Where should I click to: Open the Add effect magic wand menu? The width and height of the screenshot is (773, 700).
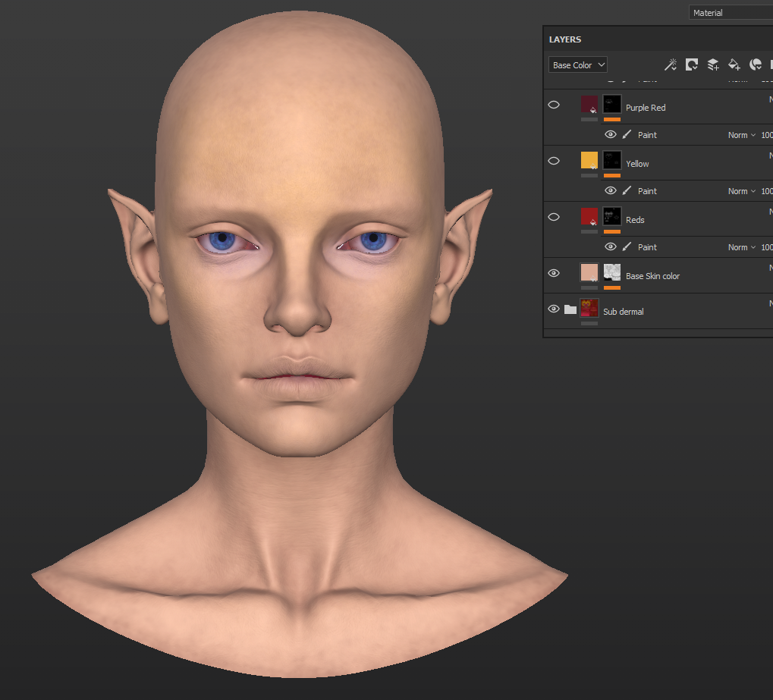(671, 64)
